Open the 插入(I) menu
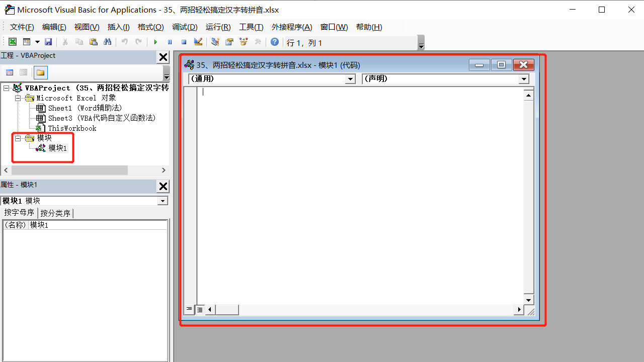The image size is (644, 362). pyautogui.click(x=119, y=27)
